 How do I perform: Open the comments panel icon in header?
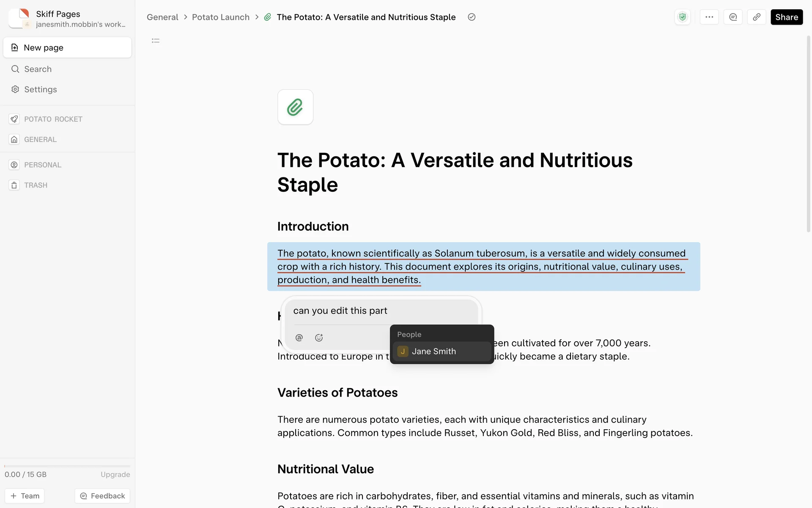(733, 17)
